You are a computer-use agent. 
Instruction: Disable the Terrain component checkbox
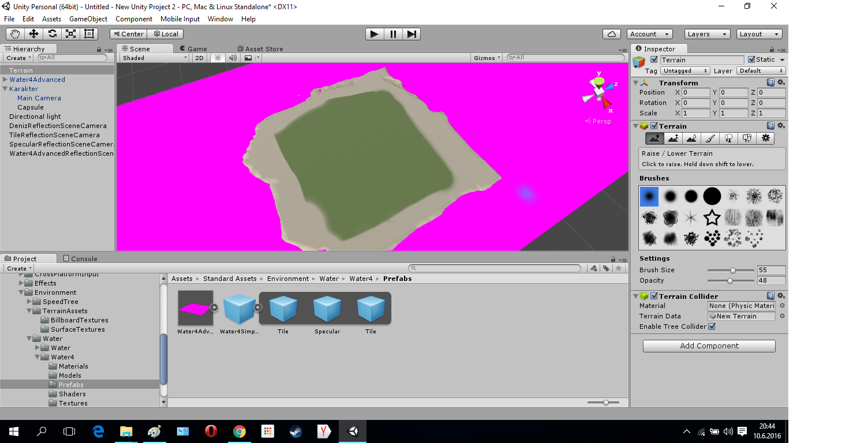(x=654, y=126)
